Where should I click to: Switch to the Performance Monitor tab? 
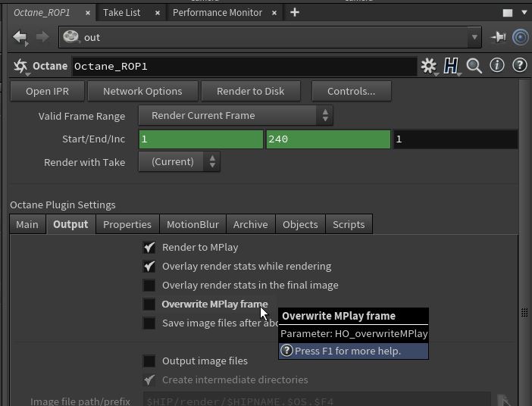pos(217,13)
